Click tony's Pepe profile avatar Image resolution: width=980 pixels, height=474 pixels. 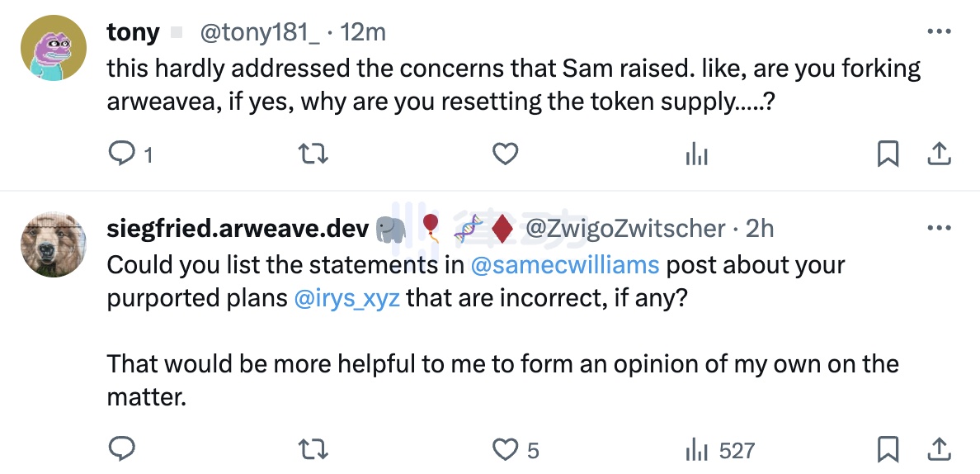point(53,48)
